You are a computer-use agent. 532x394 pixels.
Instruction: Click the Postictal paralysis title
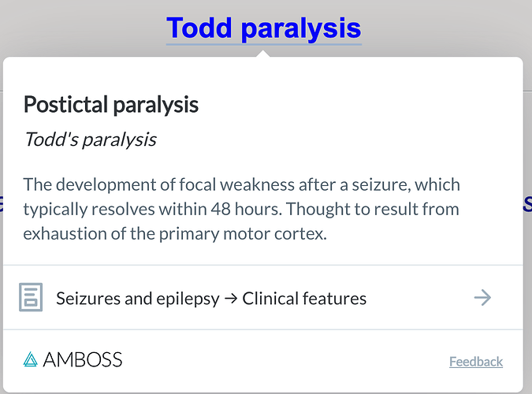coord(111,105)
